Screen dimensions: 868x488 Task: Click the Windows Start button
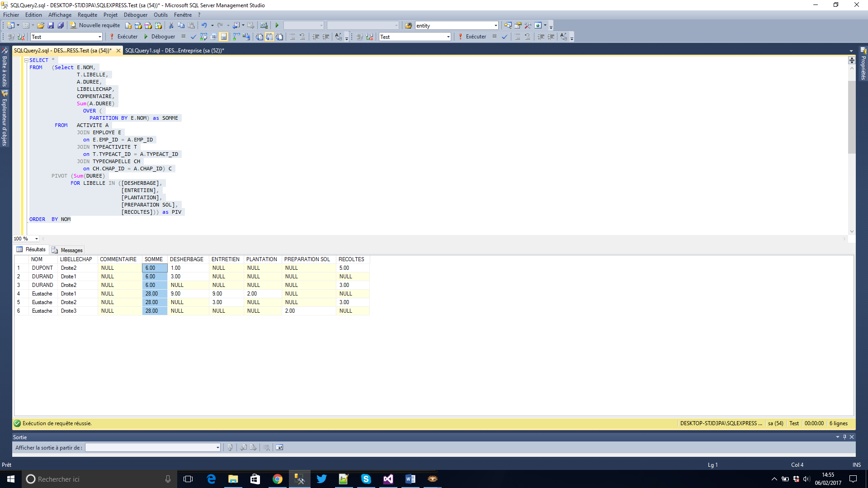pos(11,479)
